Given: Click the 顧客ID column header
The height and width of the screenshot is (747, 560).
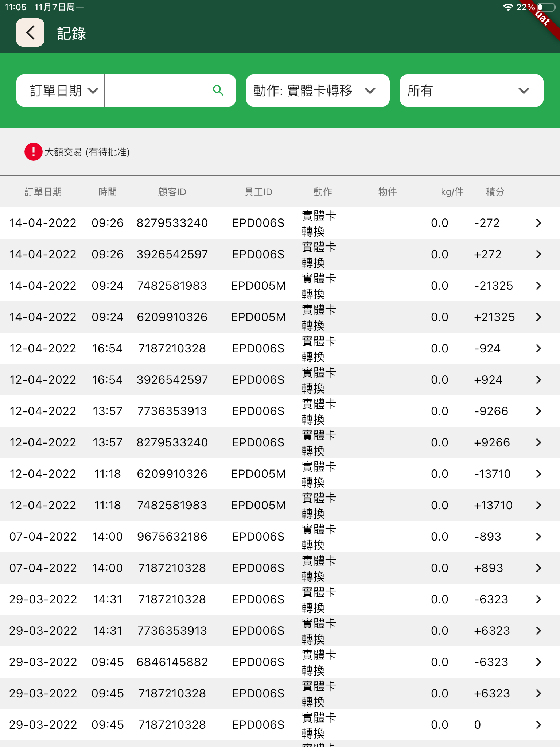Looking at the screenshot, I should point(172,192).
